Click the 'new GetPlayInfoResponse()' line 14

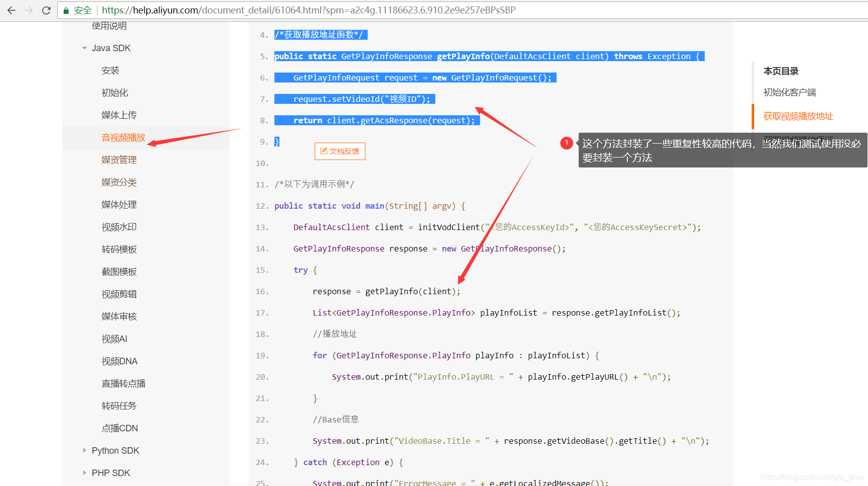click(430, 248)
